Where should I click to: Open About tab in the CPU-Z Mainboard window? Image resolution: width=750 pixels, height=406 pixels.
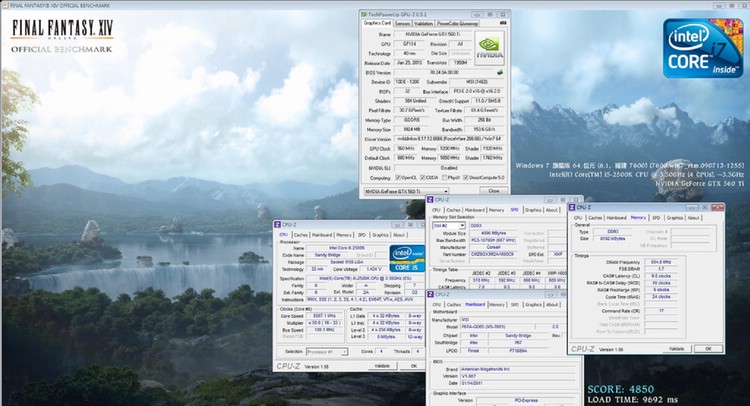tap(552, 305)
